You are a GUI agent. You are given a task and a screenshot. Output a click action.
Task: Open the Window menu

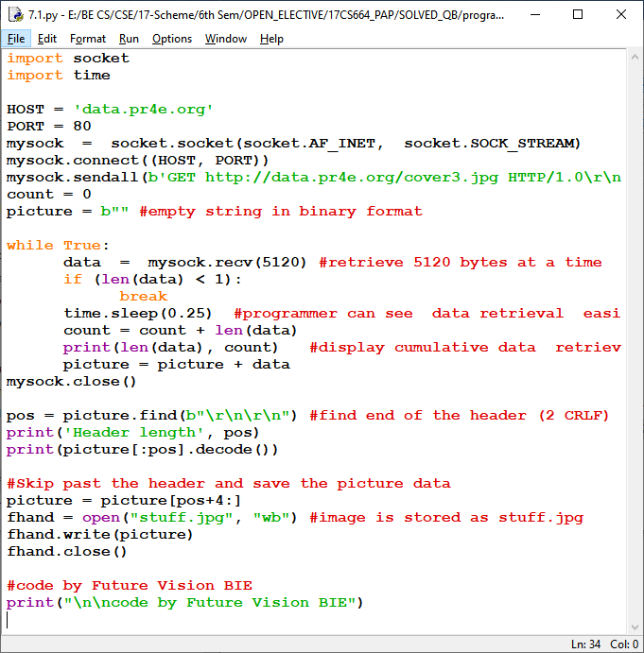[226, 39]
